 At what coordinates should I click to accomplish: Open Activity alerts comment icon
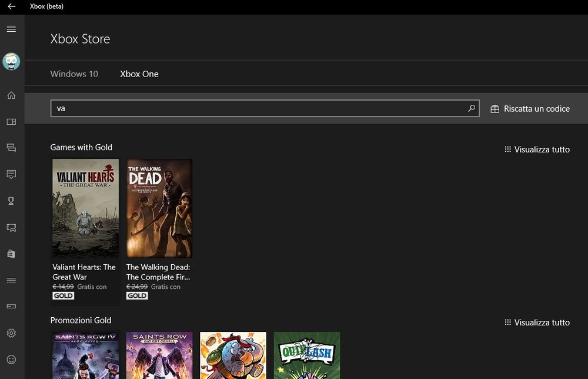click(11, 174)
